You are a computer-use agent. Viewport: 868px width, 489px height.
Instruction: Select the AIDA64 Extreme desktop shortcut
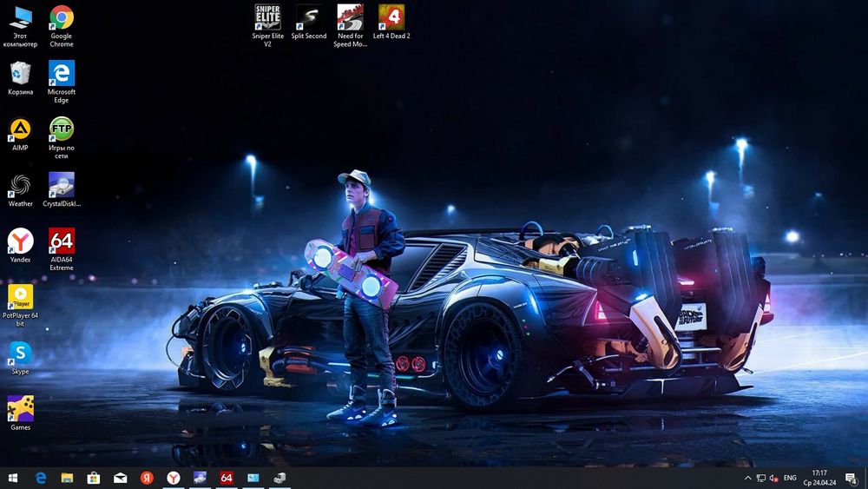click(62, 249)
